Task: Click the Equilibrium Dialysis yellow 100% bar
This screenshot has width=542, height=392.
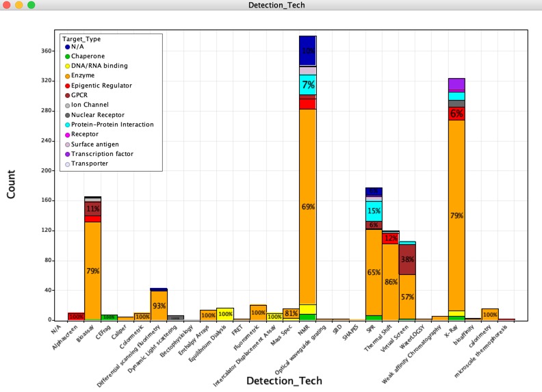Action: click(x=225, y=314)
